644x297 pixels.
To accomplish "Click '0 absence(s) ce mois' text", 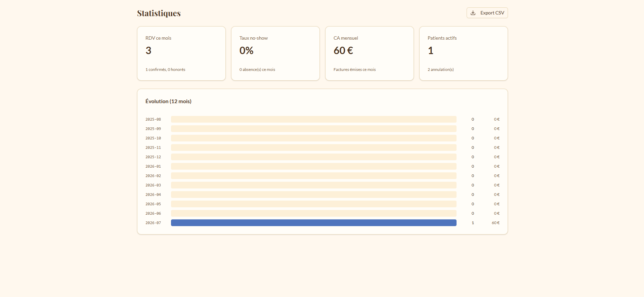I will point(257,70).
